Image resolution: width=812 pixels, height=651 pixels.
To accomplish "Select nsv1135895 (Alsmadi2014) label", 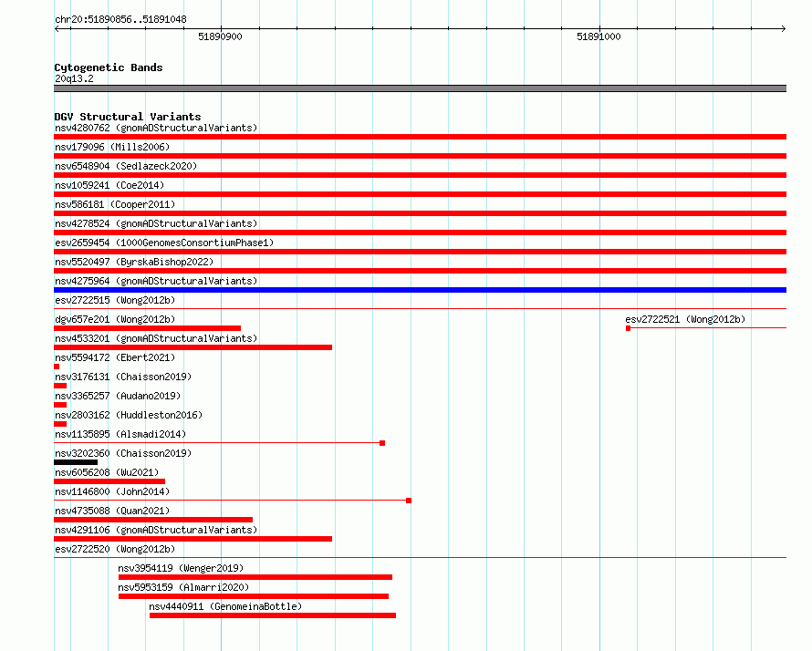I will [x=120, y=434].
